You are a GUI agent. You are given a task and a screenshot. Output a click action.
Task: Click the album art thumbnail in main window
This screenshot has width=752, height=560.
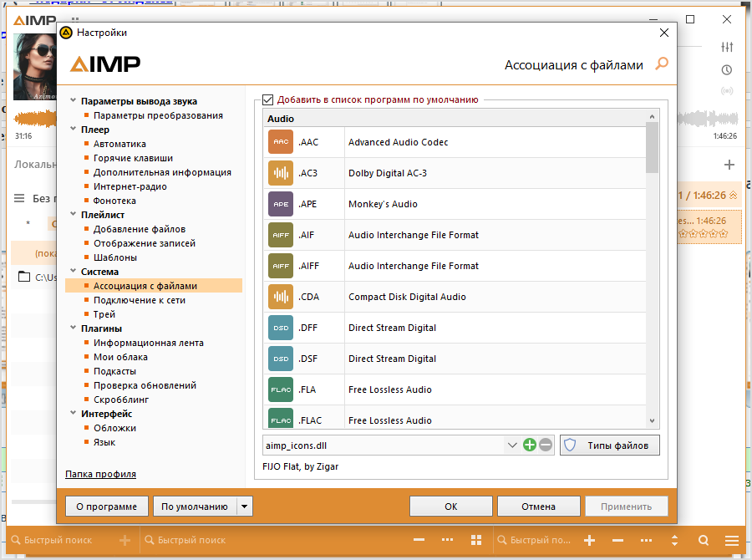tap(34, 67)
